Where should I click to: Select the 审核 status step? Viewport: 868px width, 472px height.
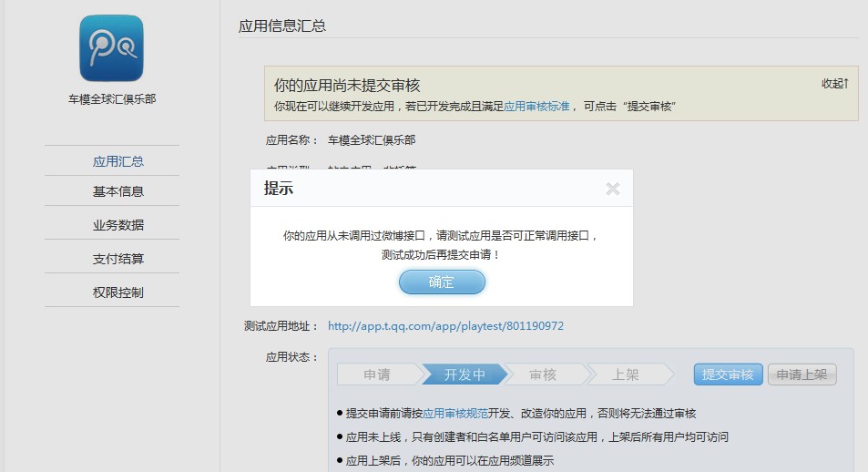(543, 375)
